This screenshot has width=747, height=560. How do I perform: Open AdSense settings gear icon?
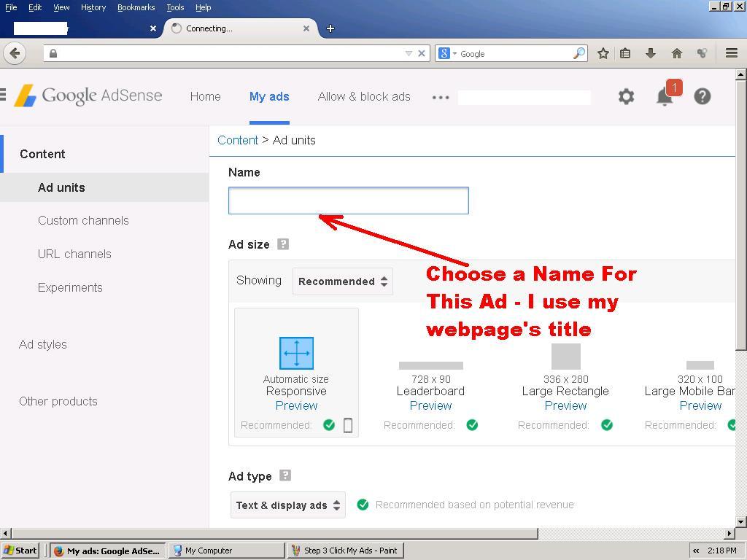pos(626,97)
